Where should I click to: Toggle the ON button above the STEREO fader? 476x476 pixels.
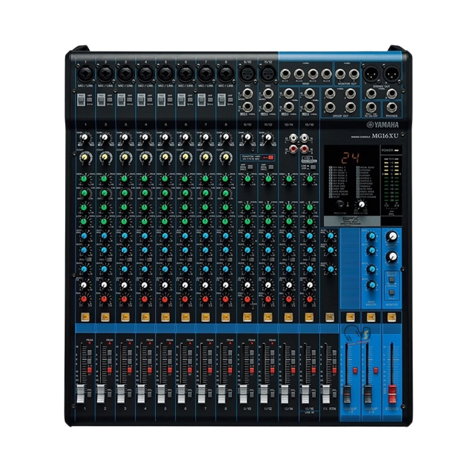391,317
